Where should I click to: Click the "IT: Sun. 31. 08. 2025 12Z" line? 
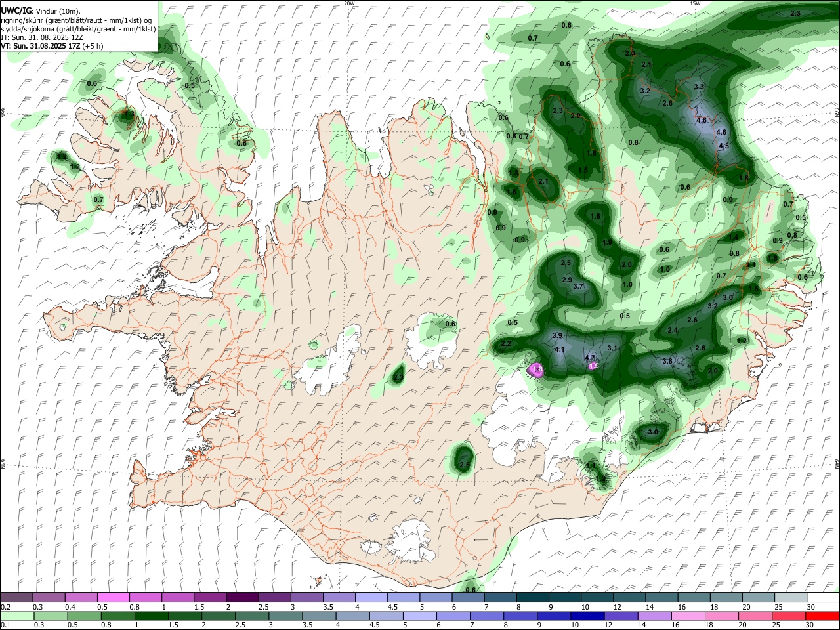click(x=42, y=37)
